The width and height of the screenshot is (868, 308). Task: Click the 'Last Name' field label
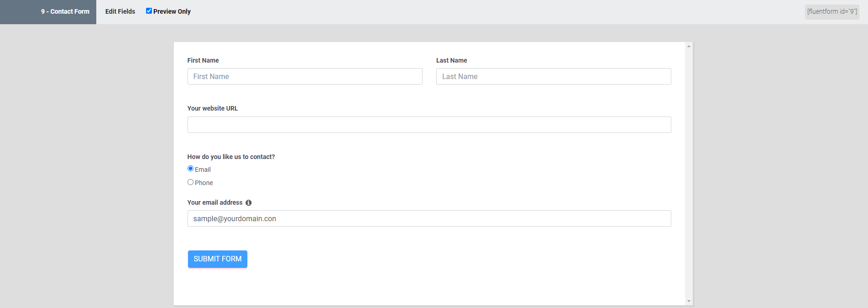click(x=451, y=60)
